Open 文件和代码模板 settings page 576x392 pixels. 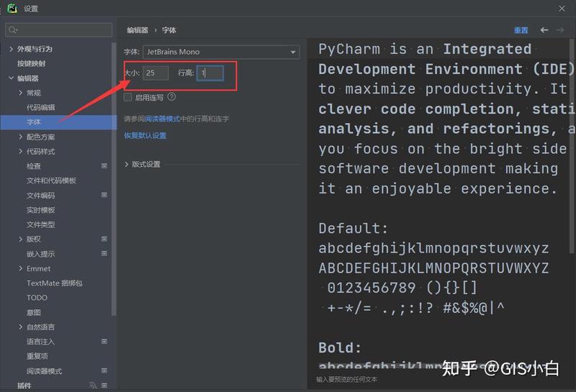point(51,181)
